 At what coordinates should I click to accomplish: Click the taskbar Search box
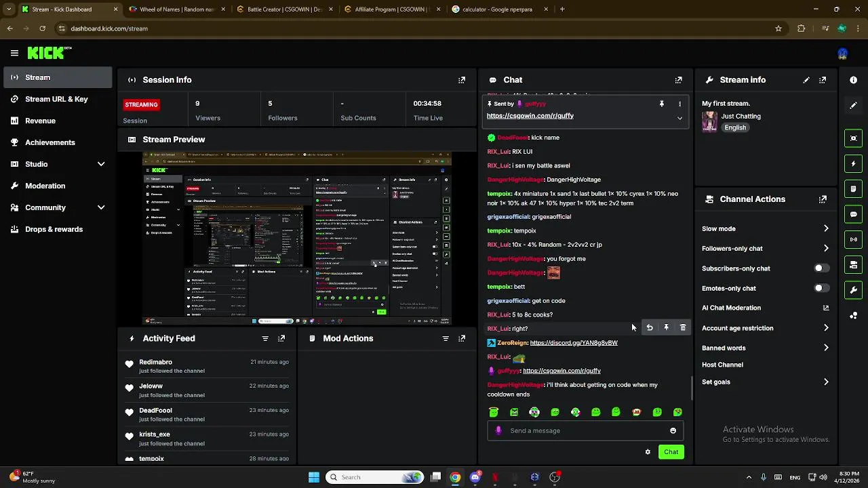[x=374, y=477]
